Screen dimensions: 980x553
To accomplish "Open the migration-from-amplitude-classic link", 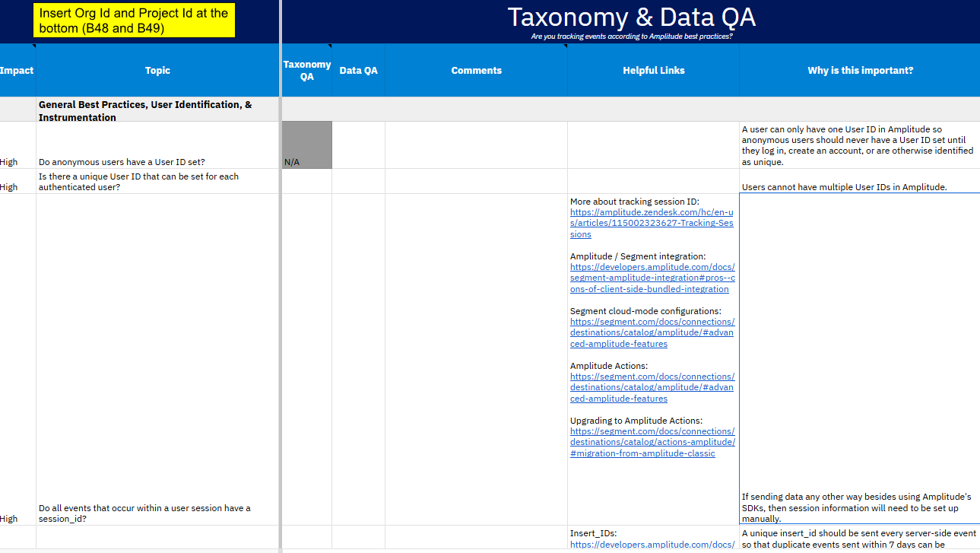I will 652,443.
